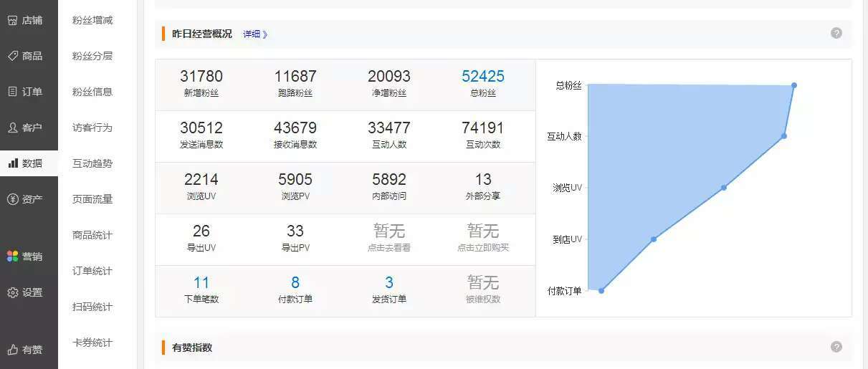Click the 营销 colorful marketing icon
Image resolution: width=868 pixels, height=369 pixels.
12,257
